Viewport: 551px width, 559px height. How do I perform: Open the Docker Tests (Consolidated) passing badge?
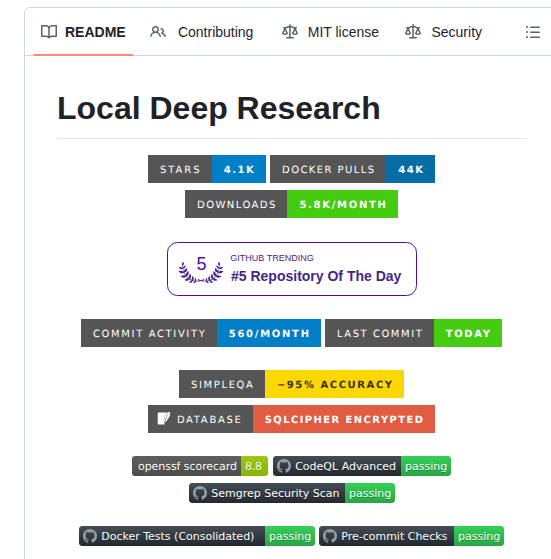coord(197,536)
